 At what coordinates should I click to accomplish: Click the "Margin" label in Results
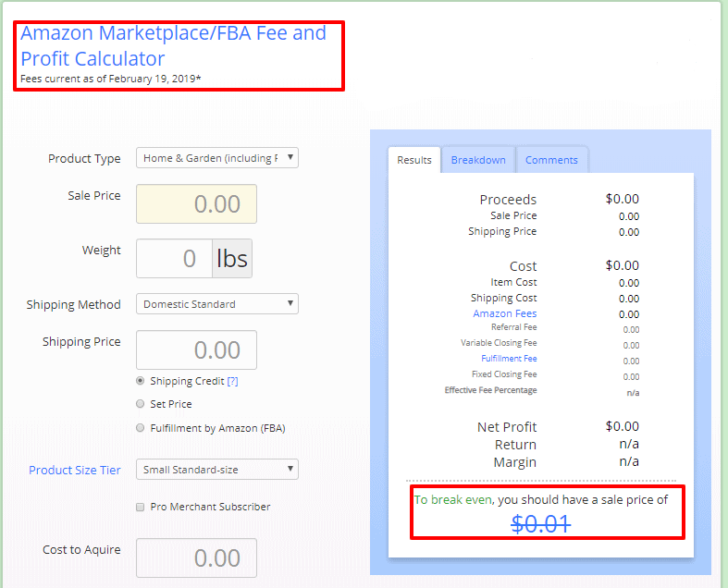[515, 462]
